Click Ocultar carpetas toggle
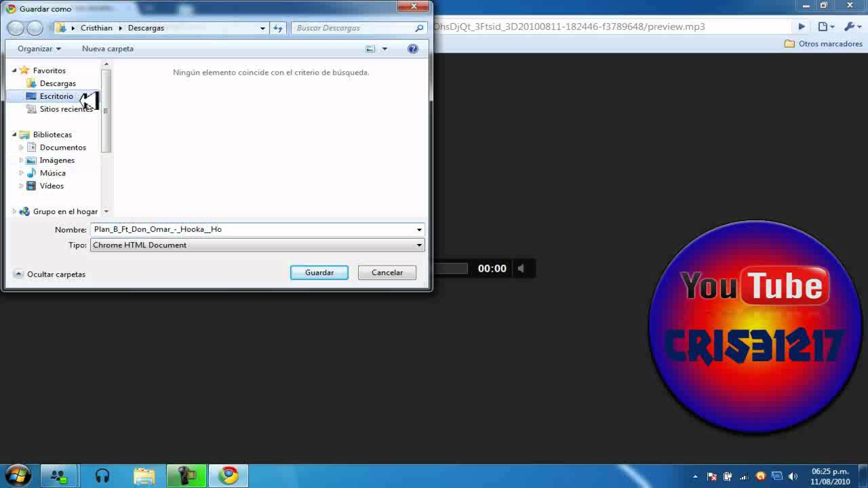The image size is (868, 488). [50, 274]
